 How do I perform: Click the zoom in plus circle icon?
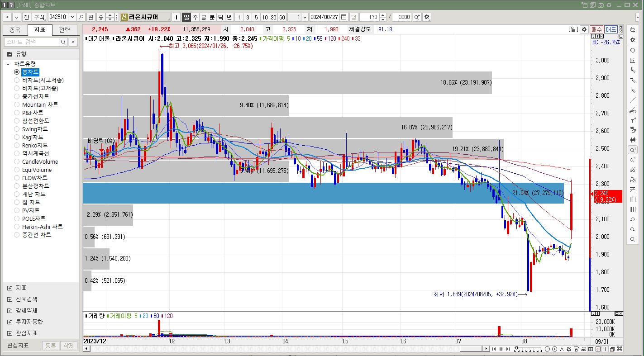[x=555, y=349]
